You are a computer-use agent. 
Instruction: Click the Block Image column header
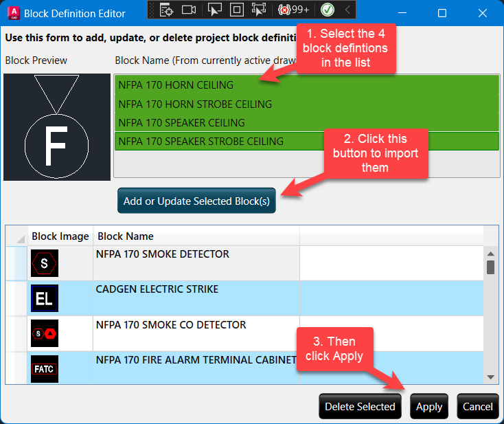pos(60,236)
